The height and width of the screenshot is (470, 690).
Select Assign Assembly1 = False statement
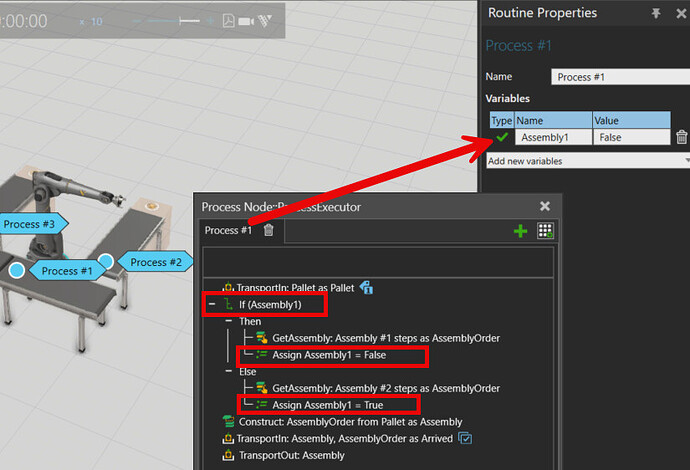[328, 355]
